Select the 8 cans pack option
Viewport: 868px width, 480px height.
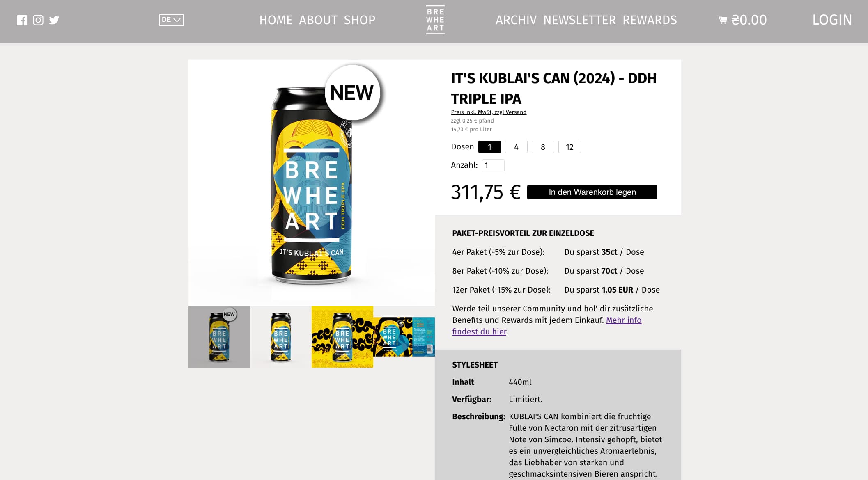[x=543, y=147]
